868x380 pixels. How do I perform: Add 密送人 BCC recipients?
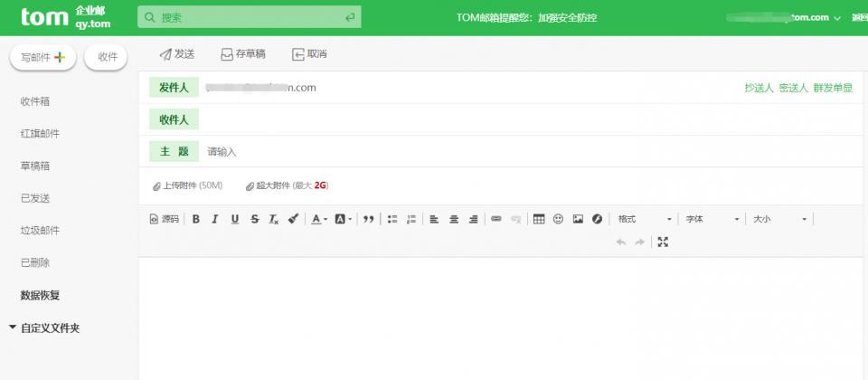793,88
